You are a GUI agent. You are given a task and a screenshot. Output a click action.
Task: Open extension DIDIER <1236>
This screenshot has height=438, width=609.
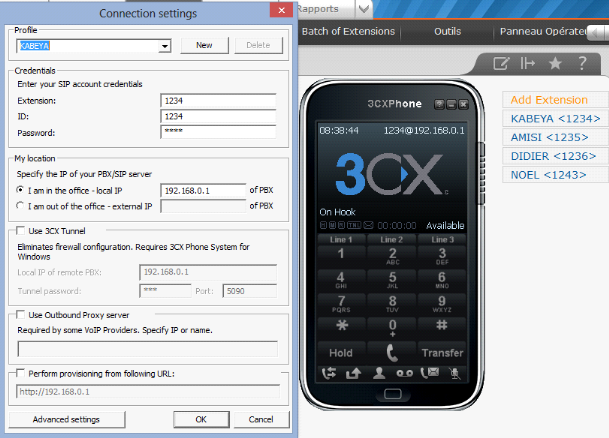(x=553, y=156)
